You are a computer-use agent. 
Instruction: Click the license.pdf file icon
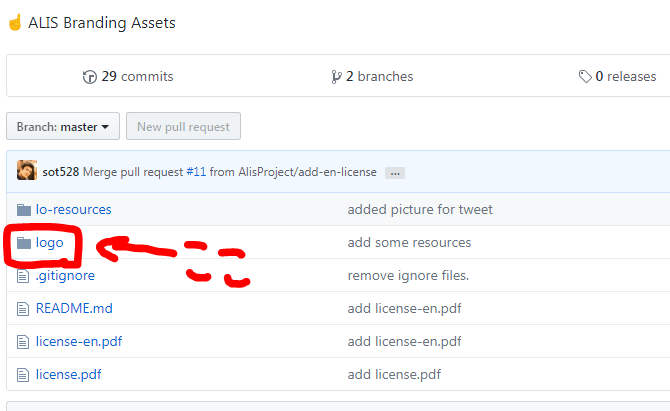pyautogui.click(x=25, y=375)
